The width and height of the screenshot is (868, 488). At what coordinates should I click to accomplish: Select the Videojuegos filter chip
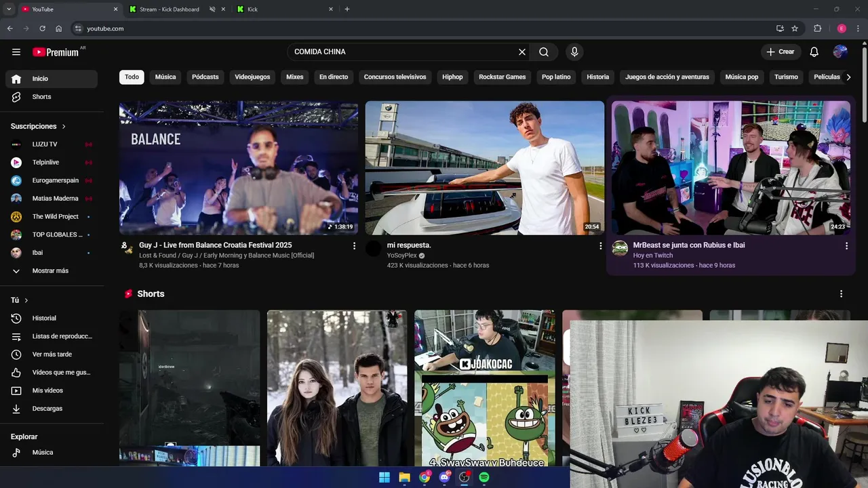(x=252, y=77)
